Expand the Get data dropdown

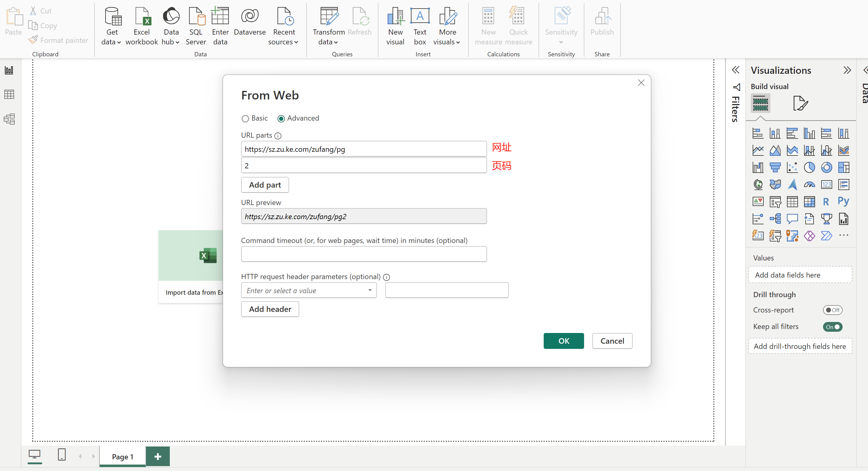click(112, 42)
